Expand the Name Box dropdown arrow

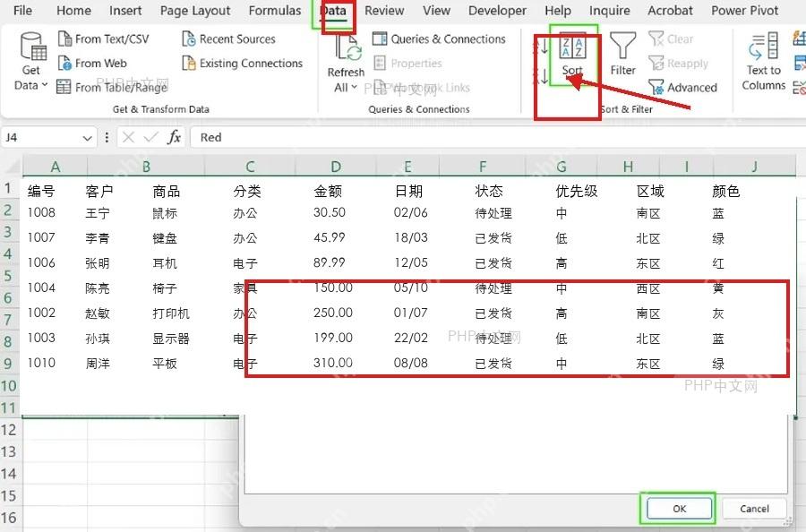tap(87, 138)
